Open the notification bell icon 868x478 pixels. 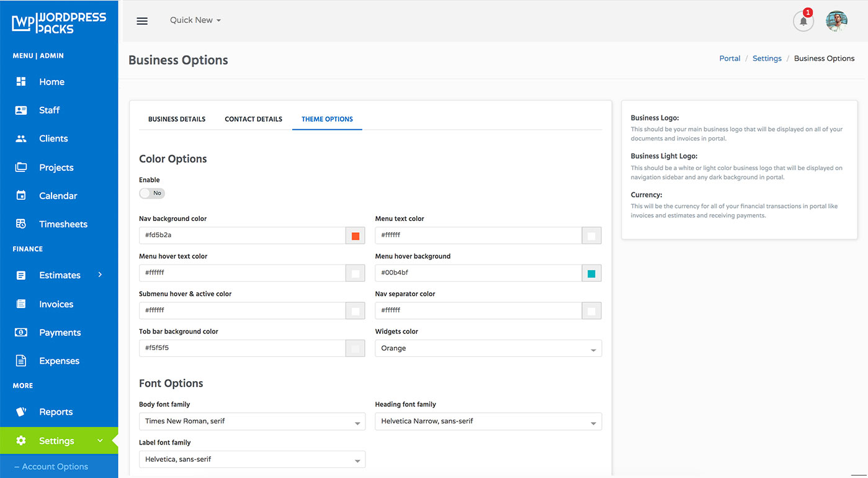click(803, 21)
